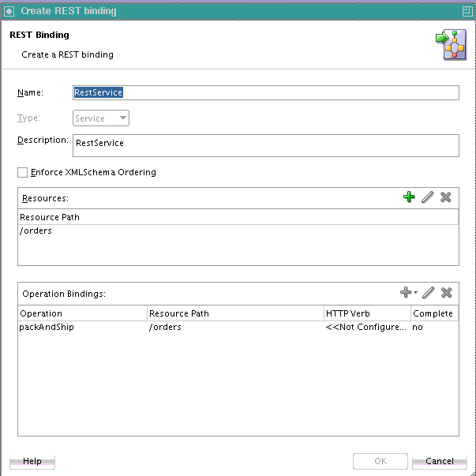Focus the Name field containing RestService

tap(265, 92)
